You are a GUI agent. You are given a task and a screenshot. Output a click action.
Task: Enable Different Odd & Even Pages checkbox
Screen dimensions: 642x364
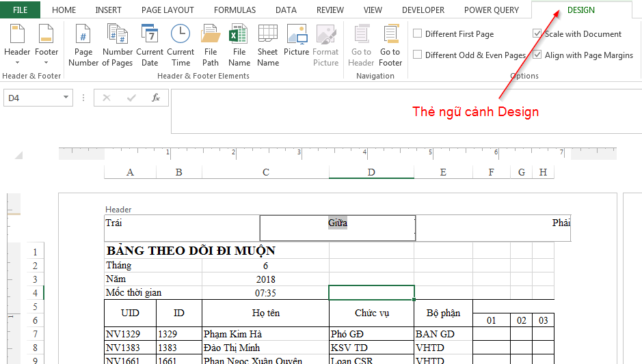[x=417, y=55]
